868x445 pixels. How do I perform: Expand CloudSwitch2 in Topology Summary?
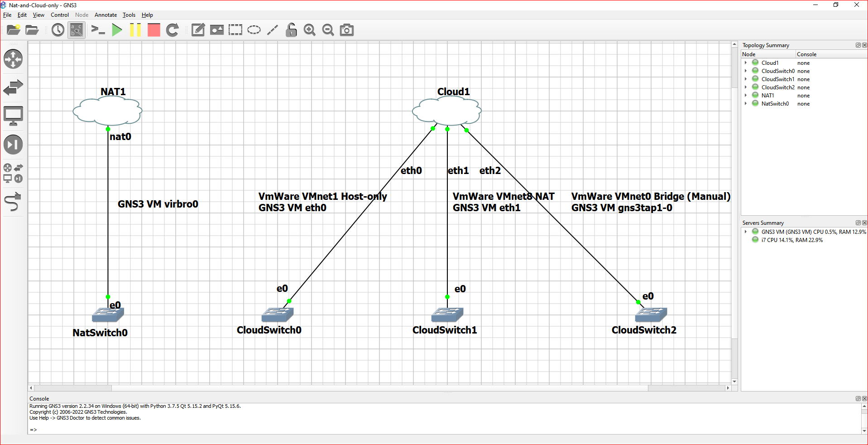point(745,87)
